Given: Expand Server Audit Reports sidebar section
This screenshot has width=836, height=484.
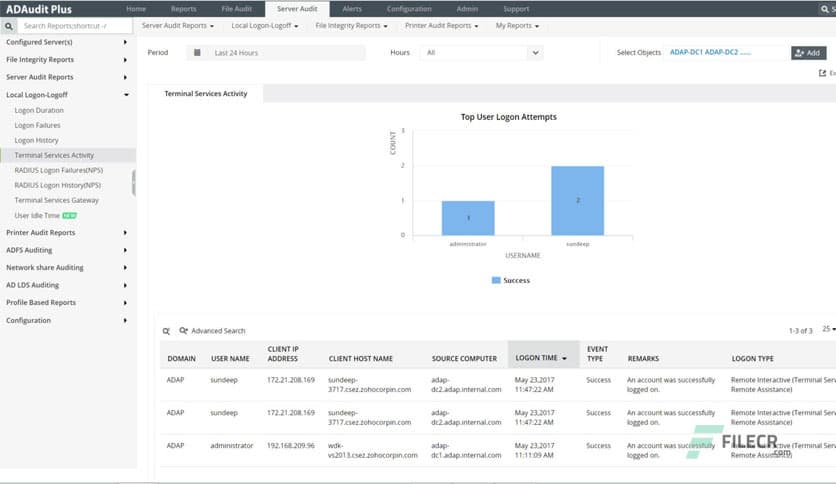Looking at the screenshot, I should tap(67, 77).
